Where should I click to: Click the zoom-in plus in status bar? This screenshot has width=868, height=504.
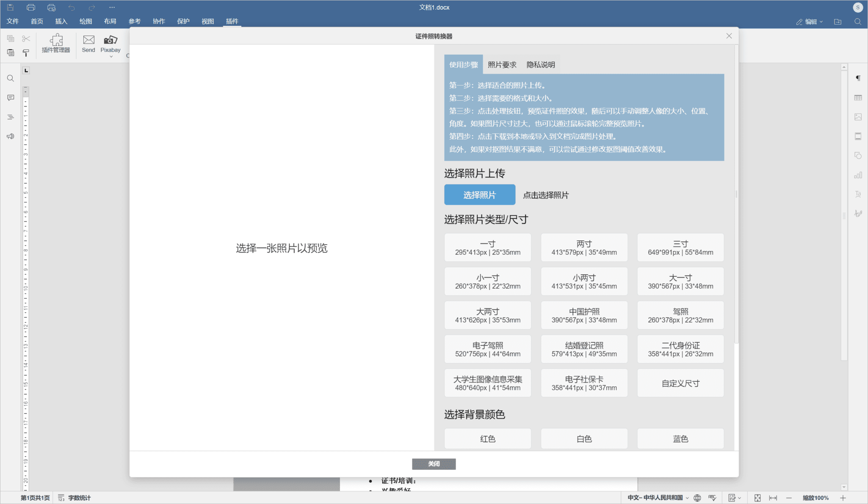[x=842, y=498]
